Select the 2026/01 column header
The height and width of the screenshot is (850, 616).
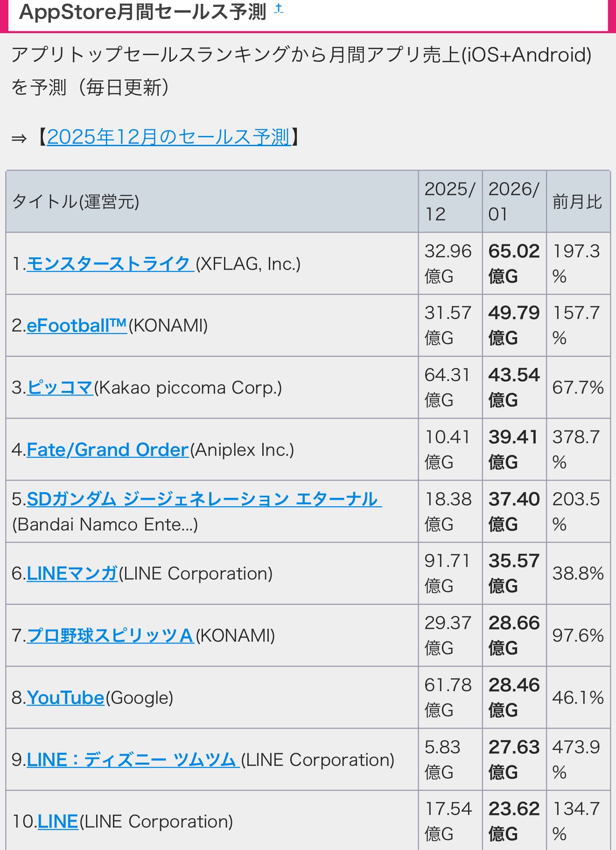point(514,202)
